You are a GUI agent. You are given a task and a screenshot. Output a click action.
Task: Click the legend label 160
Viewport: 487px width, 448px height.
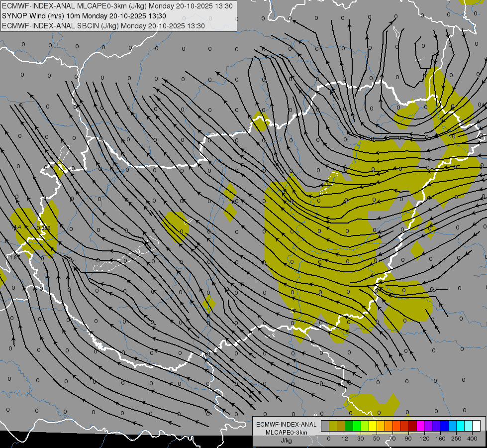440,439
